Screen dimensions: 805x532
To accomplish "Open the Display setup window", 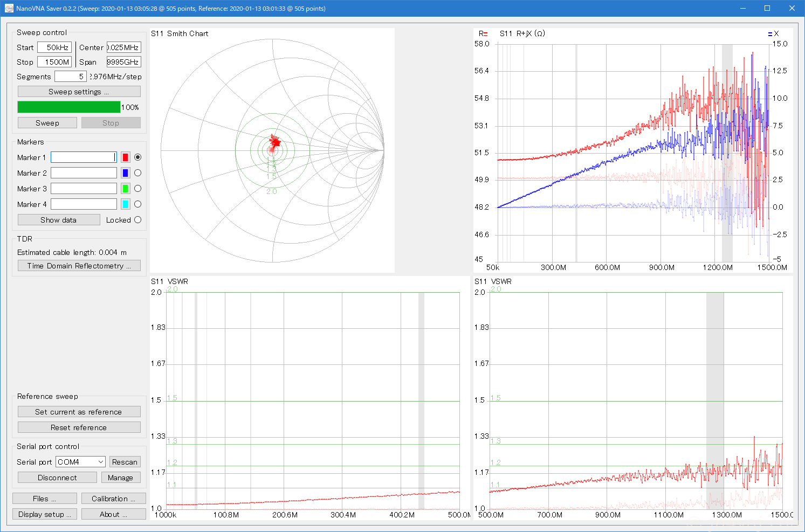I will point(45,514).
